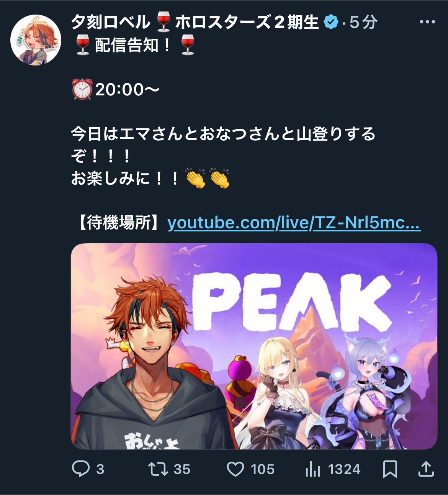This screenshot has height=495, width=448.
Task: Bookmark this tweet
Action: click(390, 469)
